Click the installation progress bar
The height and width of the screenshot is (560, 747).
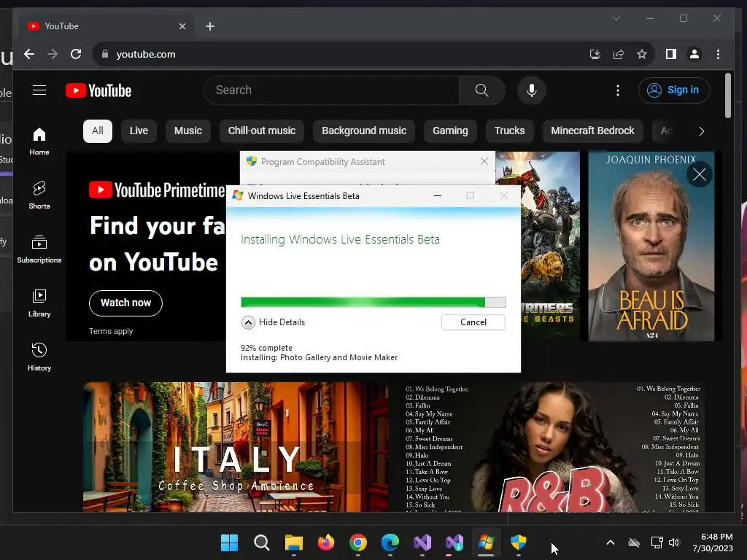pyautogui.click(x=373, y=302)
